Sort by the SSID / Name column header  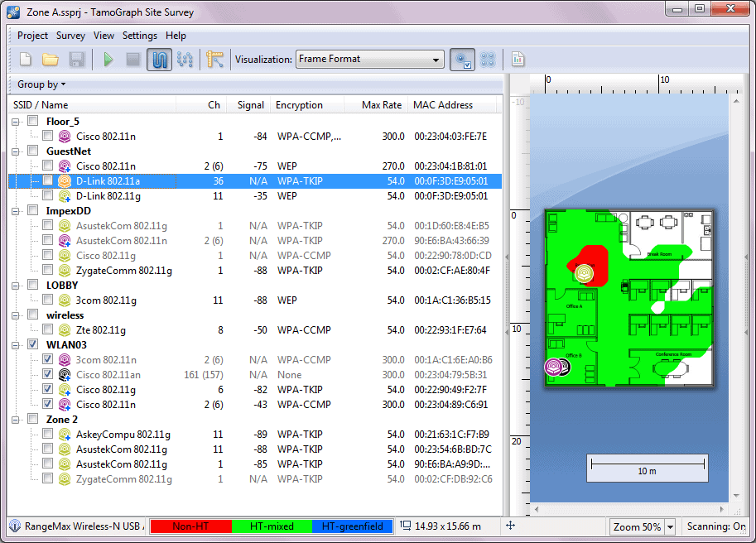92,105
